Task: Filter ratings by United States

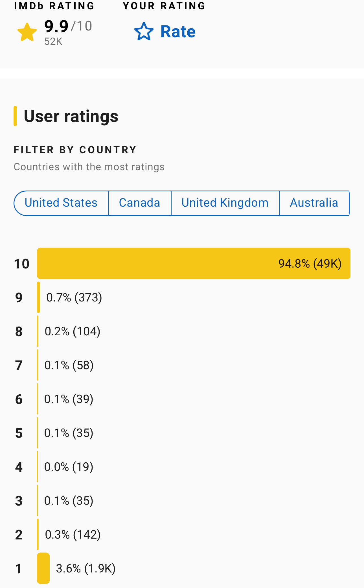Action: (x=61, y=203)
